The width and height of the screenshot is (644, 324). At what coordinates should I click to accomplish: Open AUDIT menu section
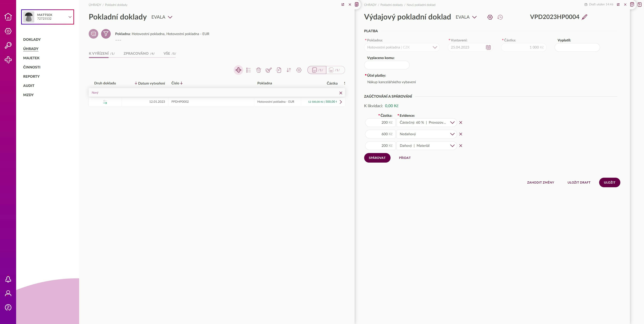[x=29, y=86]
